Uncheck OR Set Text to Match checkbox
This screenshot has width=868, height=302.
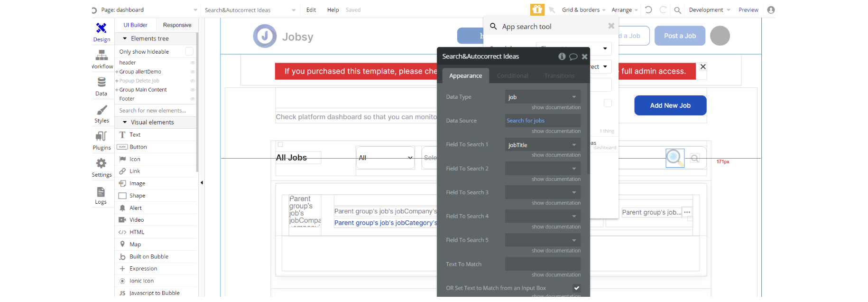576,288
